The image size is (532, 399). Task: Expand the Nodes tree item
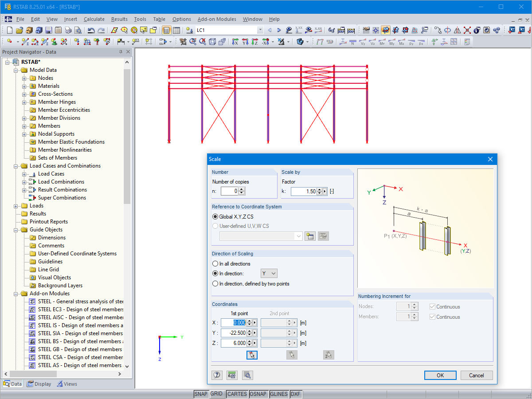pyautogui.click(x=24, y=78)
